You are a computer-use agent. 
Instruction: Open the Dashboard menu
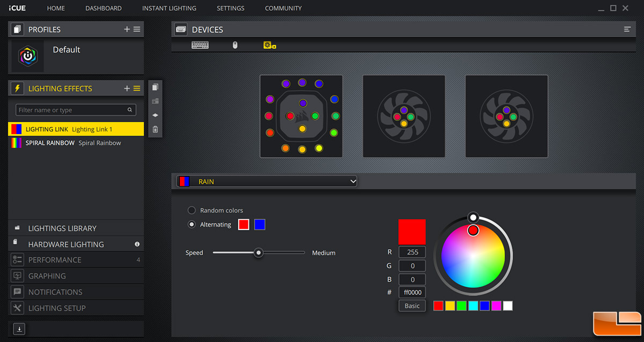tap(104, 9)
